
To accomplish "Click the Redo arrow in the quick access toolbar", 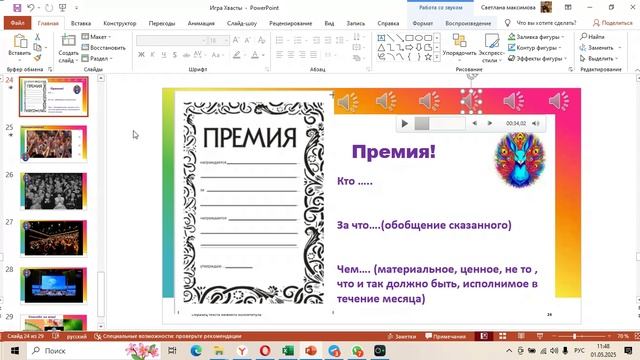I will (x=49, y=8).
